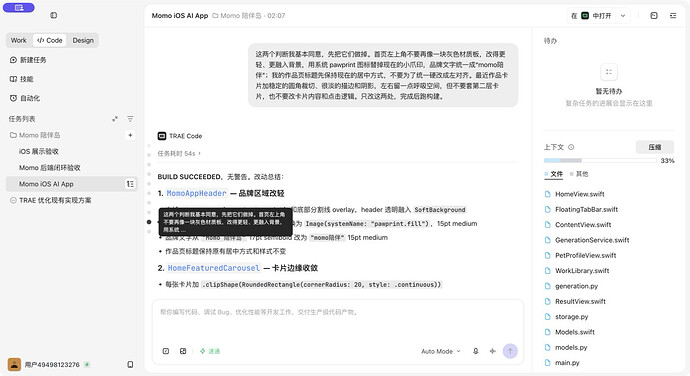Open ContentView.swift in the context files
This screenshot has height=376, width=690.
[583, 225]
